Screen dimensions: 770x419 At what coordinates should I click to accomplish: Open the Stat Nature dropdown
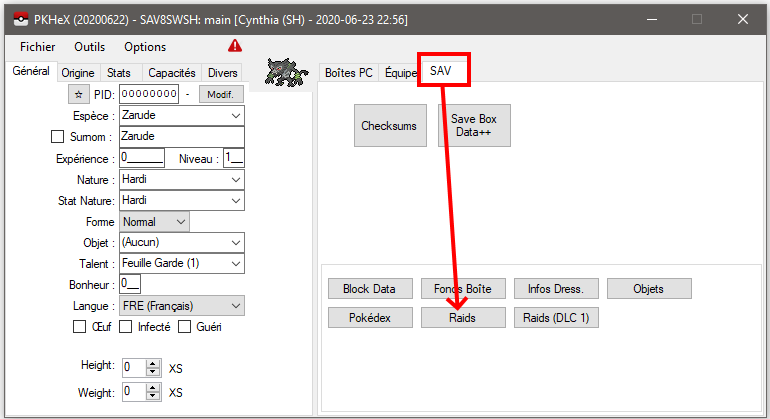[x=236, y=201]
